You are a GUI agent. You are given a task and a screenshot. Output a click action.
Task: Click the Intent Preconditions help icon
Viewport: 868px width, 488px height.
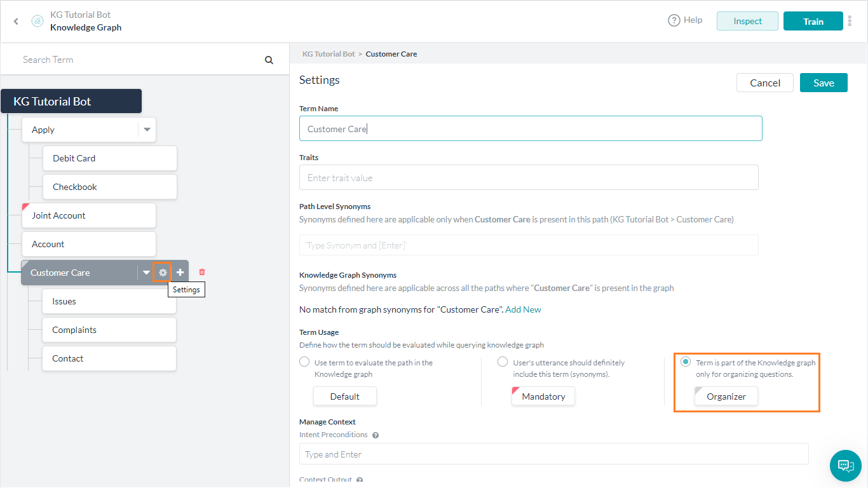coord(376,435)
